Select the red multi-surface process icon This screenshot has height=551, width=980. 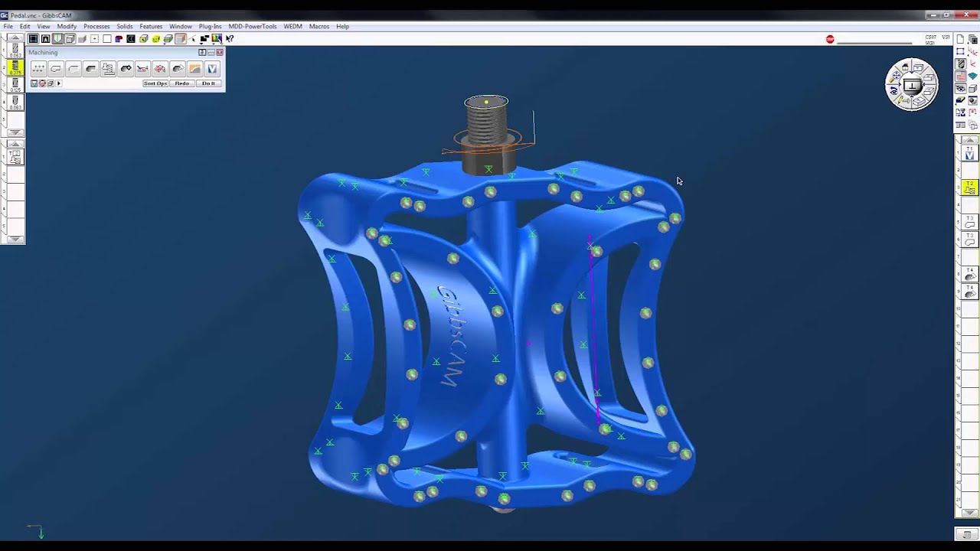click(x=160, y=68)
